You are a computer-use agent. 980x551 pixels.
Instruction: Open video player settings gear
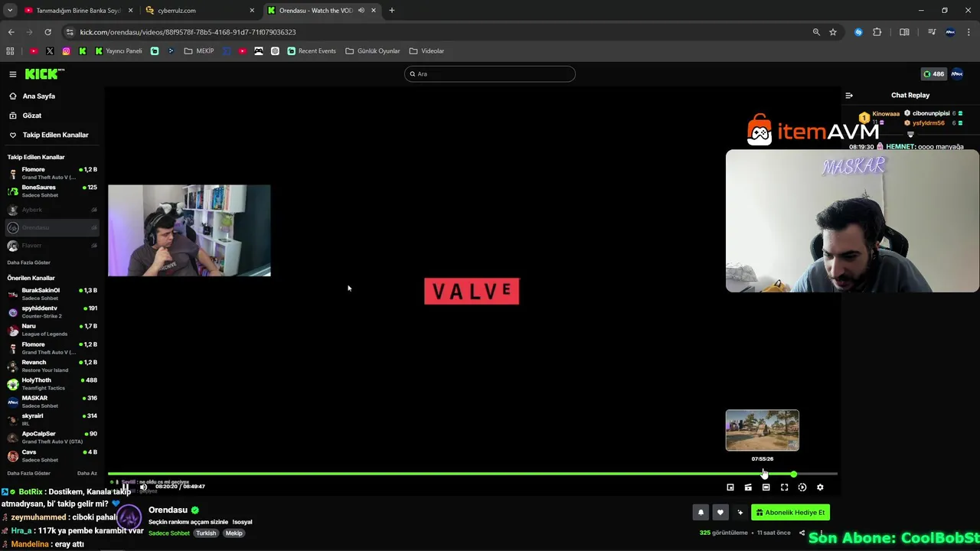coord(820,487)
